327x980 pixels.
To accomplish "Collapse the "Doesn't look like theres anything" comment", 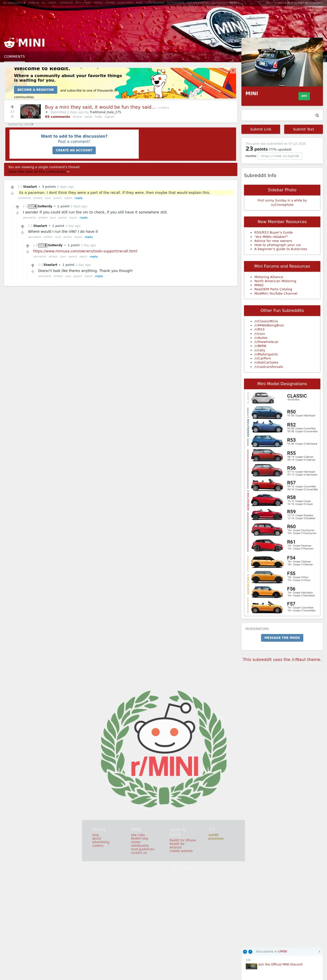I will click(40, 265).
